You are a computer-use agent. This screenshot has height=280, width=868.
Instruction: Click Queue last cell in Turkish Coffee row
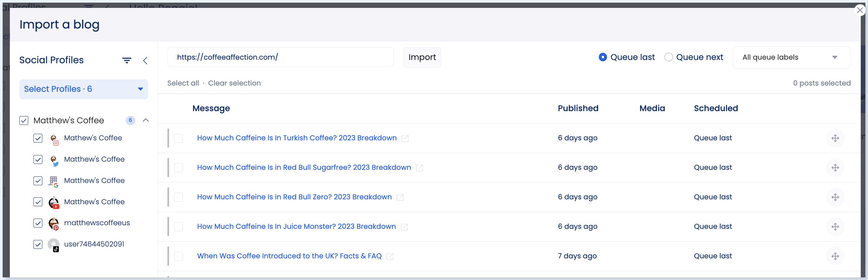coord(713,138)
